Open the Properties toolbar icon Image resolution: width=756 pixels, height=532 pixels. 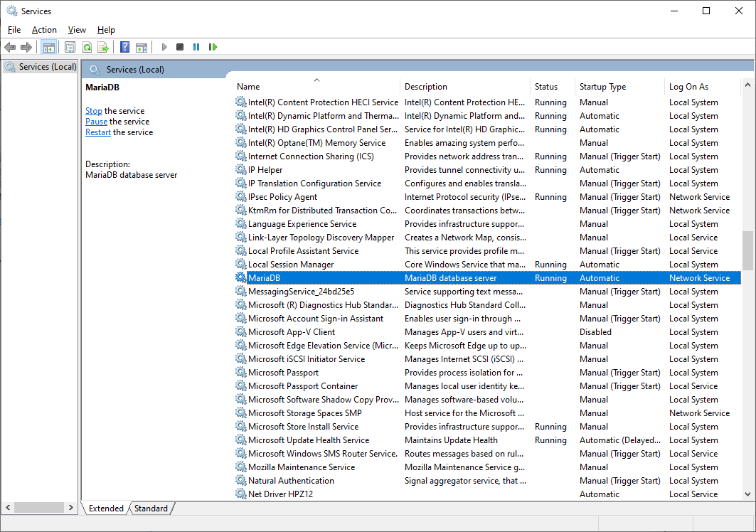(x=70, y=47)
